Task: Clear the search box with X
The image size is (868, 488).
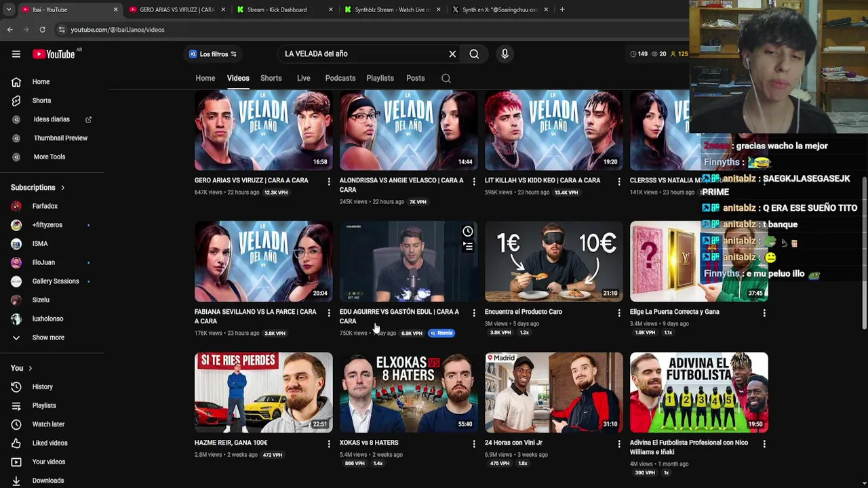Action: [x=452, y=54]
